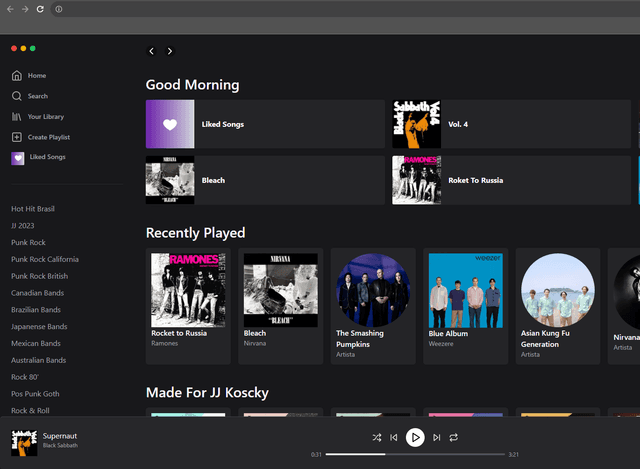Open the JJ 2023 playlist
Image resolution: width=640 pixels, height=469 pixels.
pyautogui.click(x=22, y=226)
